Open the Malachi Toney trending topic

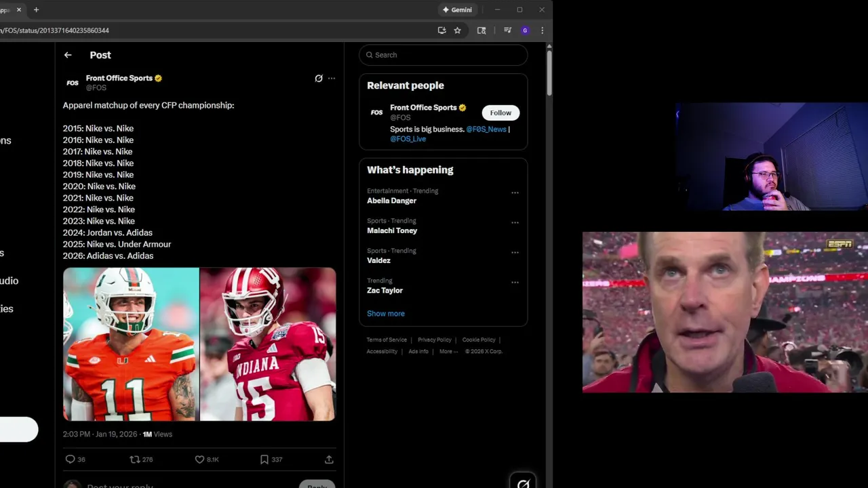pyautogui.click(x=392, y=230)
